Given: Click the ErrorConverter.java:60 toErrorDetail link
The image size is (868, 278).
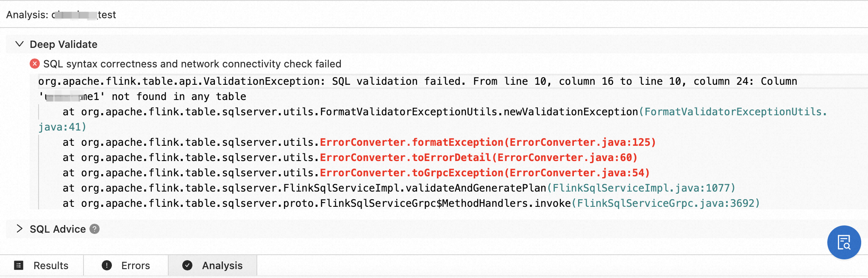Looking at the screenshot, I should coord(479,158).
